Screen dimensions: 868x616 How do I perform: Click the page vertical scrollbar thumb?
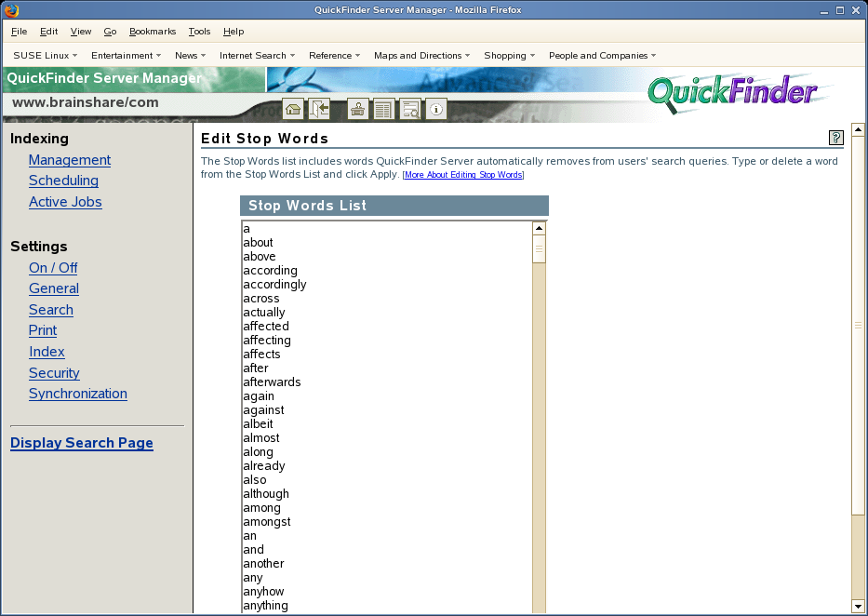858,326
